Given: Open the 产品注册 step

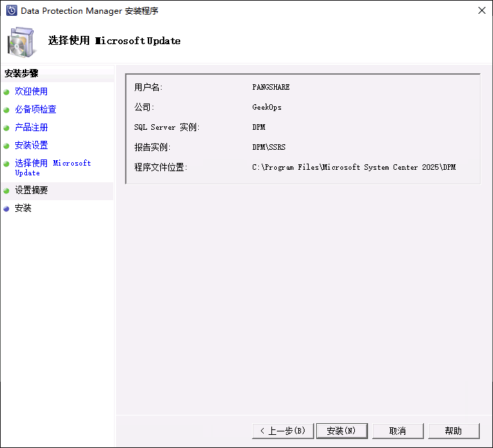Looking at the screenshot, I should [31, 127].
